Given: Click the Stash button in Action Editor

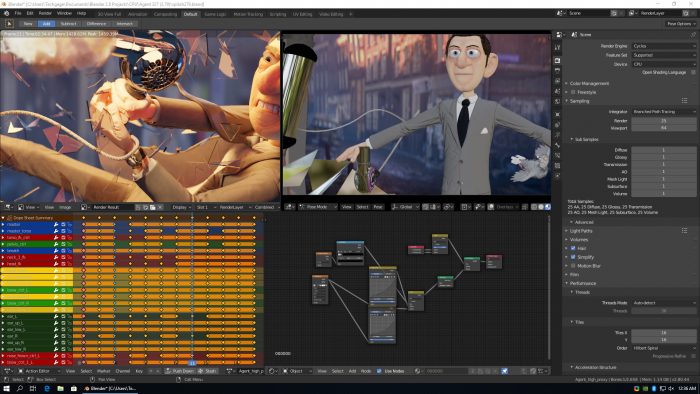Looking at the screenshot, I should click(208, 371).
